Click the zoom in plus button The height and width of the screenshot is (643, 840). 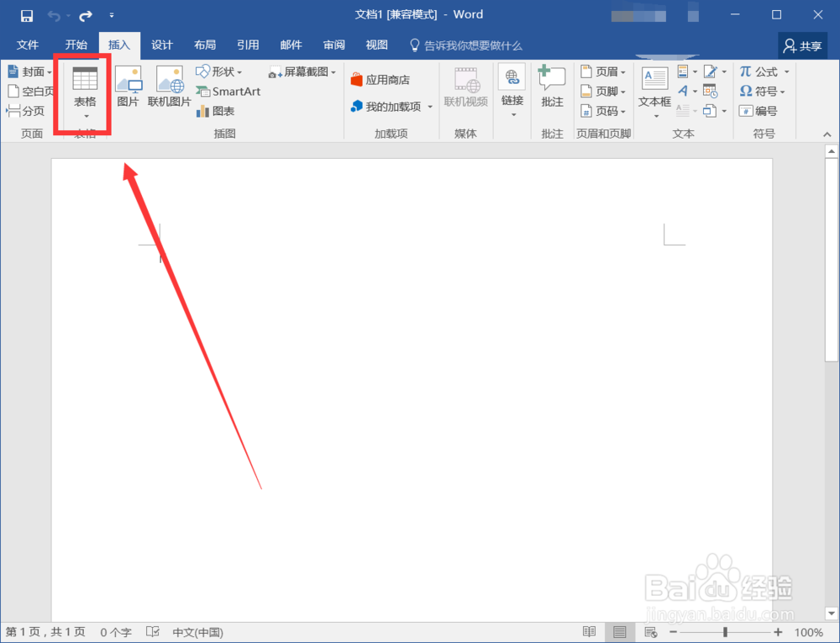(x=778, y=632)
